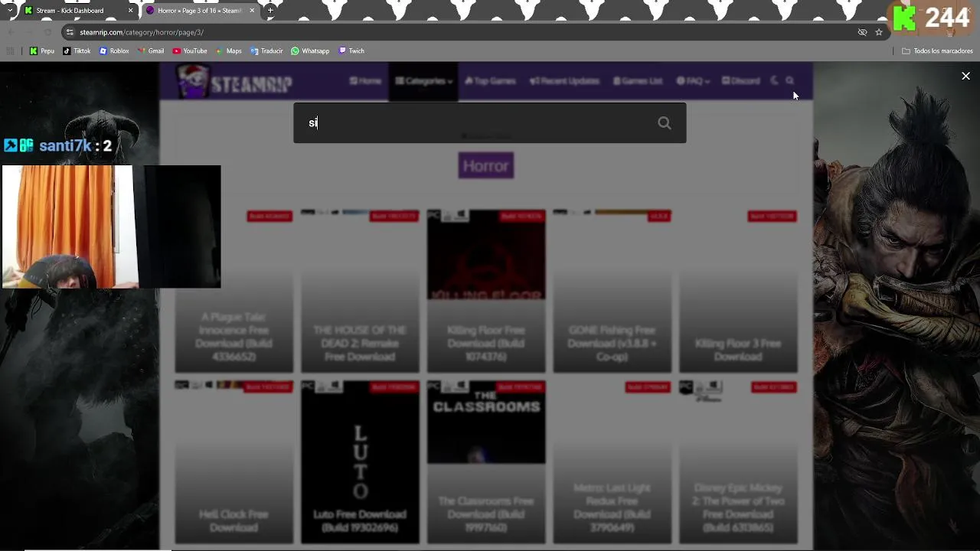Click the crossed-out eye icon in address bar
The width and height of the screenshot is (980, 551).
[862, 32]
